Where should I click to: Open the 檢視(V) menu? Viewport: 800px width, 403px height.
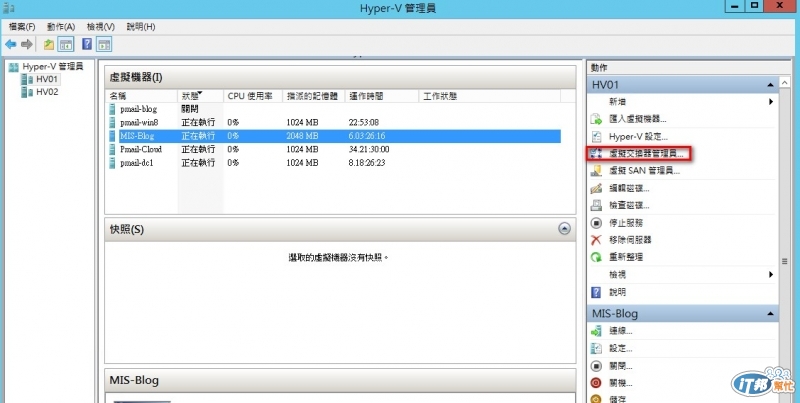coord(101,27)
